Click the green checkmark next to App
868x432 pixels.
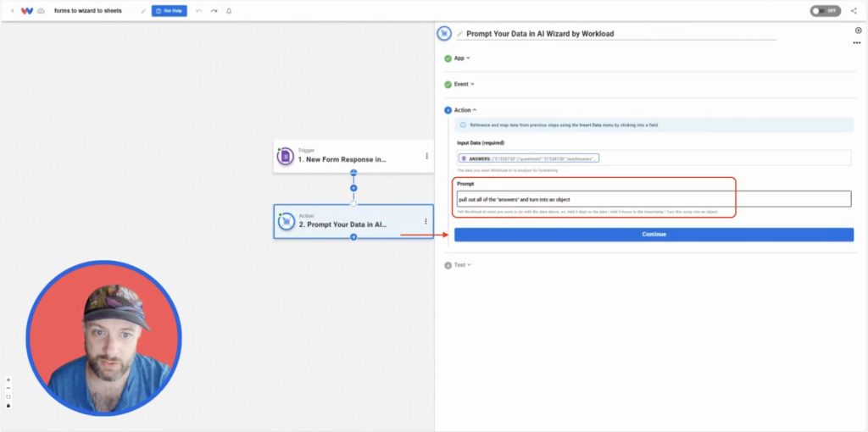pyautogui.click(x=448, y=58)
